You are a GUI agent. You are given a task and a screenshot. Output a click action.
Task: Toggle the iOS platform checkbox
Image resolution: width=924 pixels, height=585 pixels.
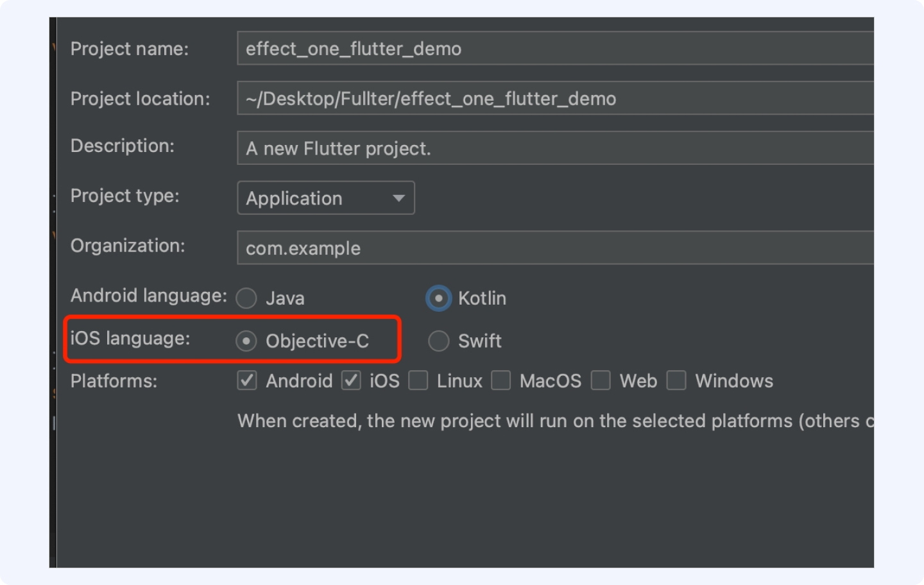(x=351, y=380)
